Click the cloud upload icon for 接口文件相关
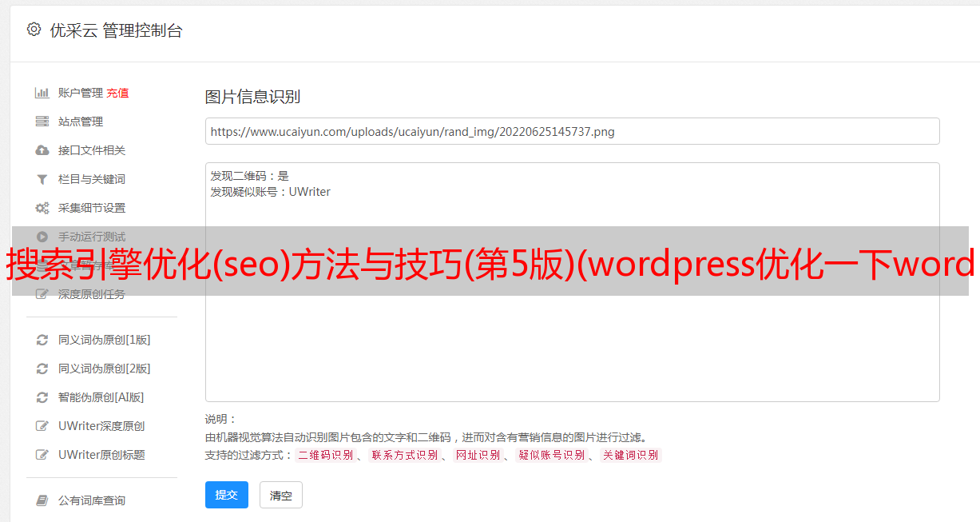The image size is (980, 522). pyautogui.click(x=42, y=150)
